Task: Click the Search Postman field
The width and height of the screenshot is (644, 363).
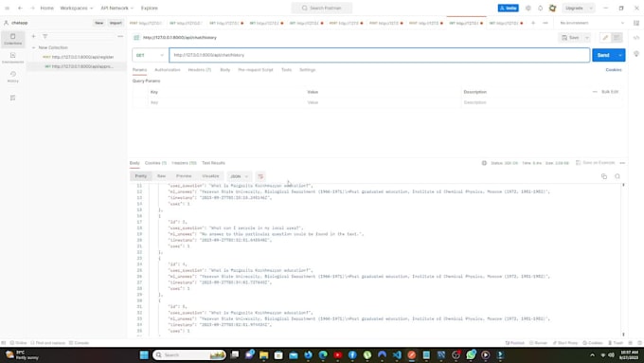Action: [322, 8]
